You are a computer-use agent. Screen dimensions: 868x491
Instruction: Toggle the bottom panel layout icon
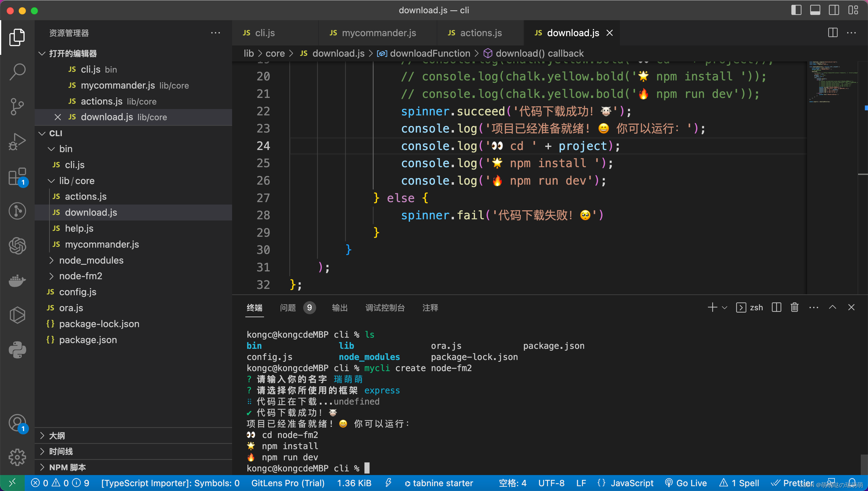tap(815, 10)
